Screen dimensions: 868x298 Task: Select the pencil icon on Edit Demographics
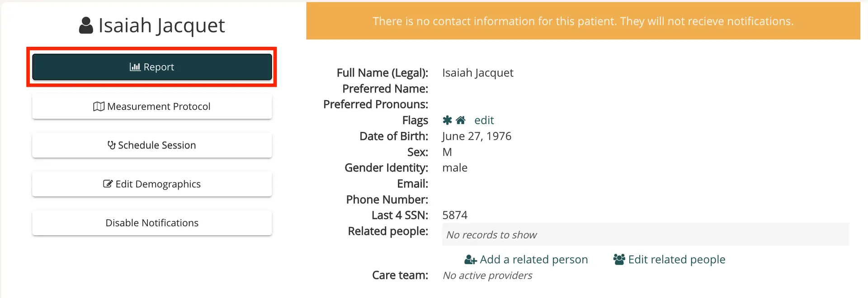108,184
